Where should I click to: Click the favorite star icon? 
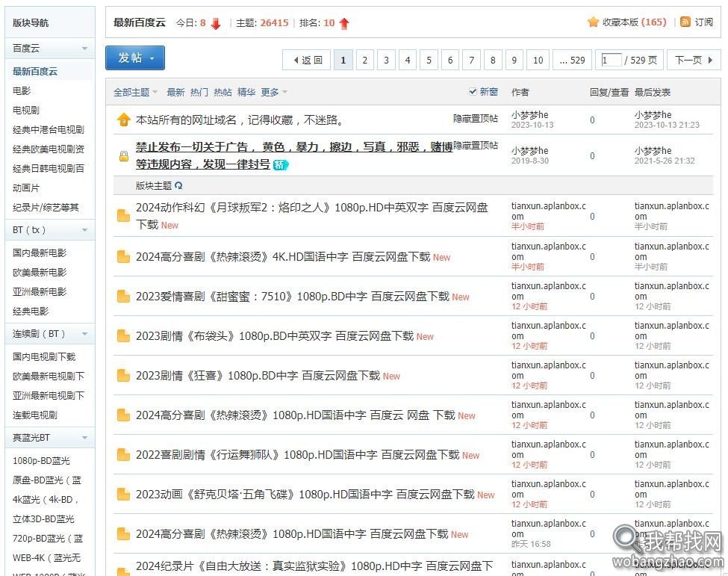coord(593,22)
